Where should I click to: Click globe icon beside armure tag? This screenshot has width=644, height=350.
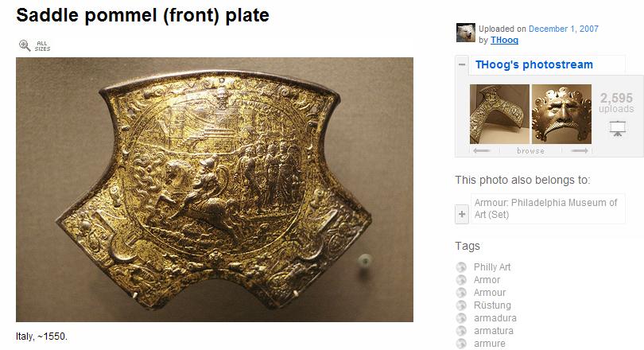tap(461, 344)
